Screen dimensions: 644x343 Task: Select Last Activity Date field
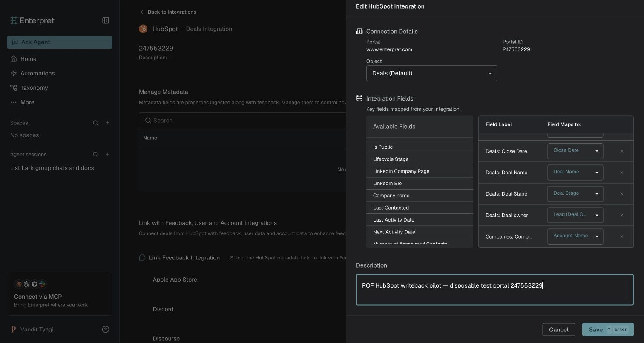(x=420, y=220)
